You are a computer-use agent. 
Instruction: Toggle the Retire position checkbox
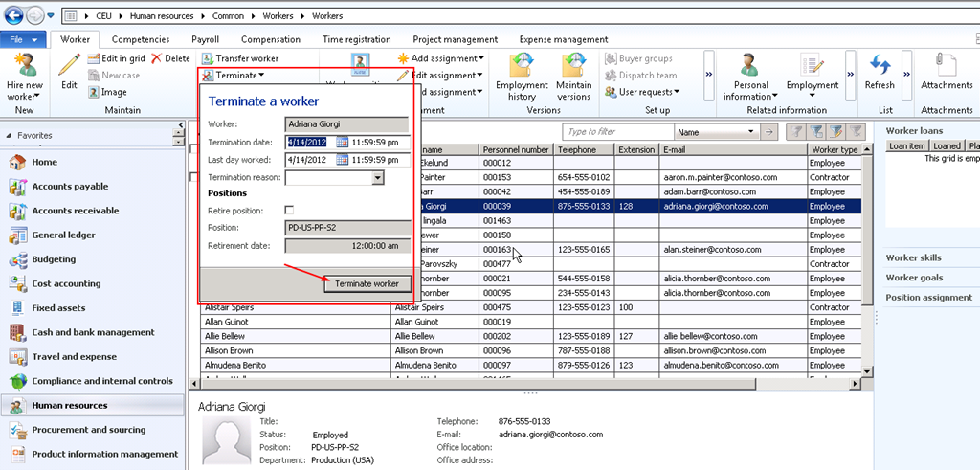coord(290,210)
